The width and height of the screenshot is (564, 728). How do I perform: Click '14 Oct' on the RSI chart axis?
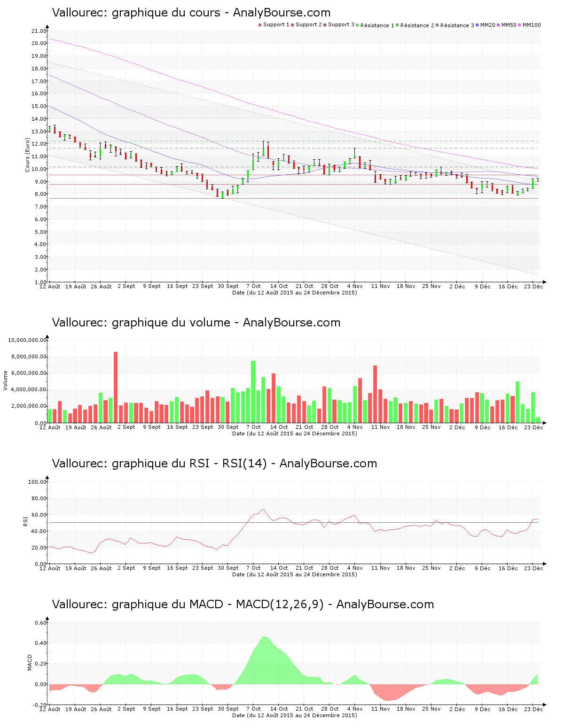[x=279, y=568]
